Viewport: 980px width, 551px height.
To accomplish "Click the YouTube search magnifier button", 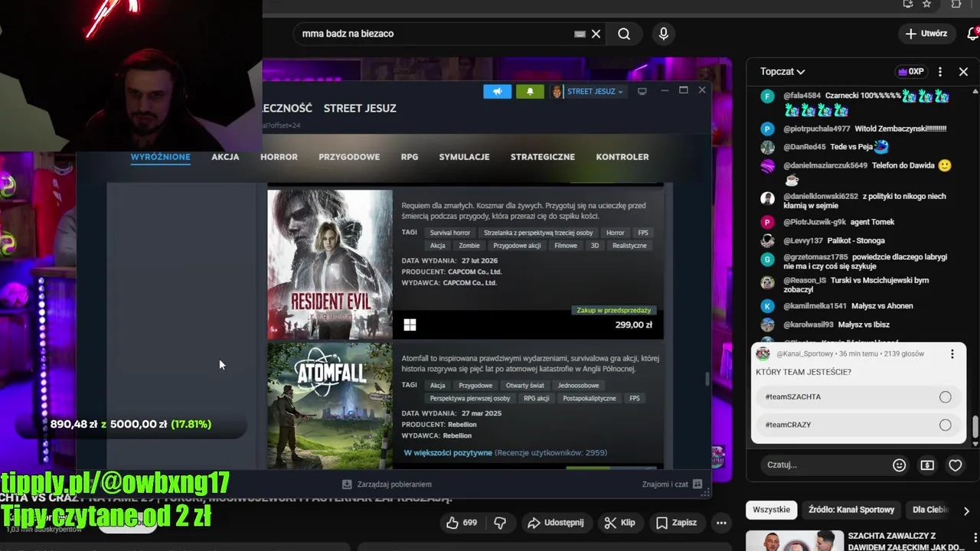I will (x=624, y=34).
